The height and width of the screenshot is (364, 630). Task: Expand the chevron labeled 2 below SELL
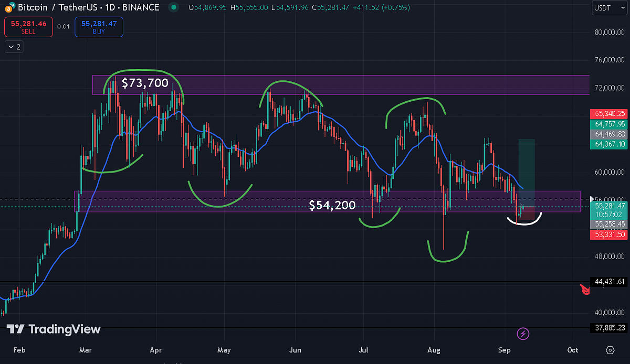(x=14, y=47)
